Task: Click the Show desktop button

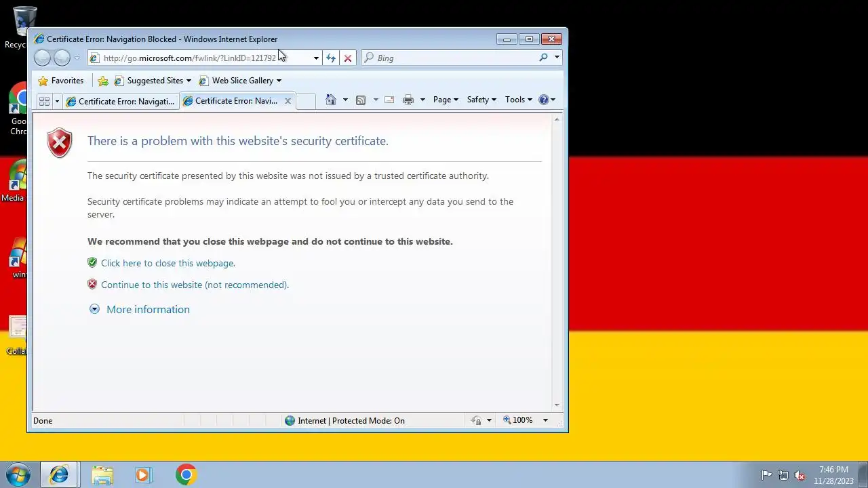Action: click(x=863, y=475)
